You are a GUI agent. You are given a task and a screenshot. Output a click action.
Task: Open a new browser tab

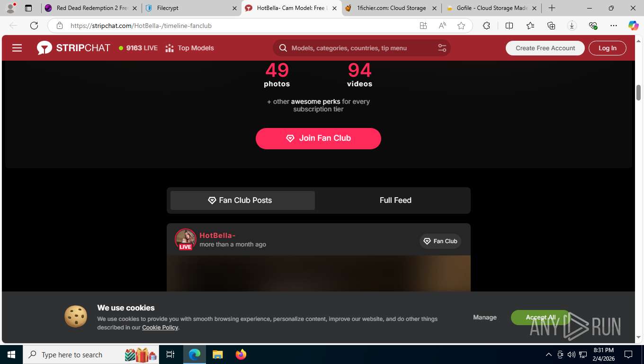point(552,8)
